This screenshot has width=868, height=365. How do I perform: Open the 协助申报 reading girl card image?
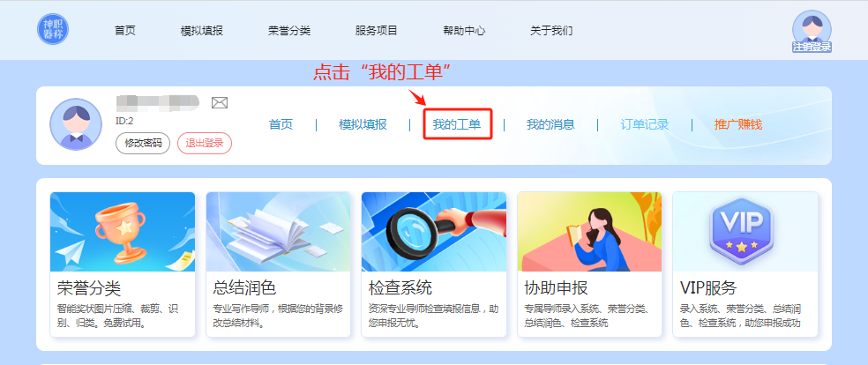point(589,232)
